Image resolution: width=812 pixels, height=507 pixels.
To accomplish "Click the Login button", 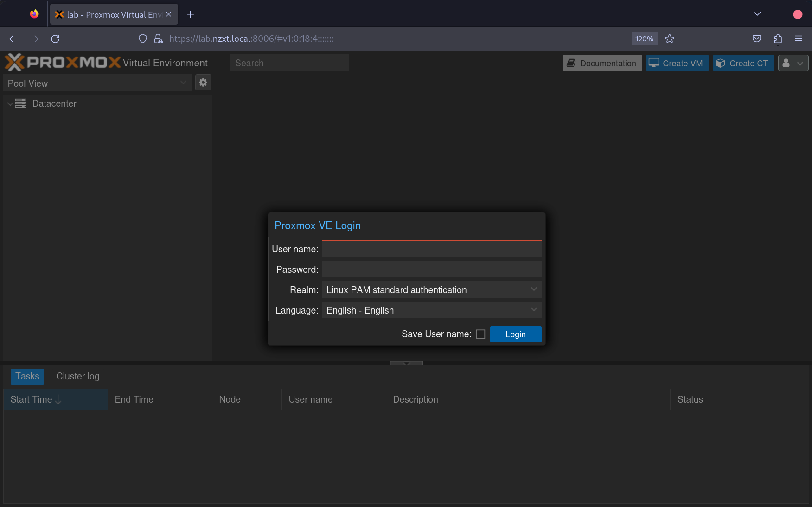I will 516,334.
